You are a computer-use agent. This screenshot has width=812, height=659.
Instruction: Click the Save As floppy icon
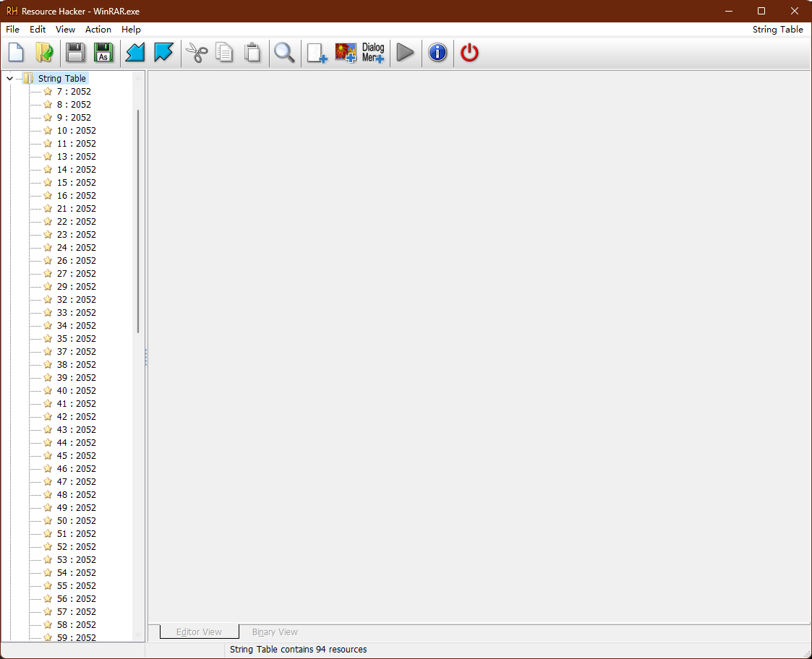pos(103,53)
